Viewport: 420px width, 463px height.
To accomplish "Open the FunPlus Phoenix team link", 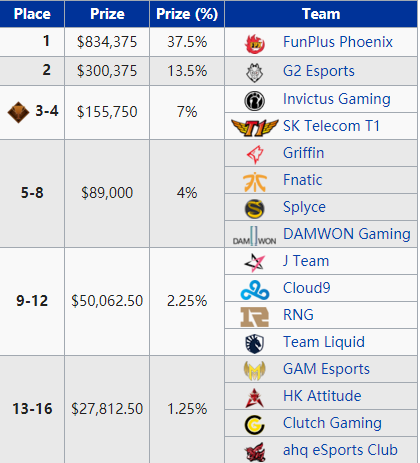I will [x=338, y=42].
